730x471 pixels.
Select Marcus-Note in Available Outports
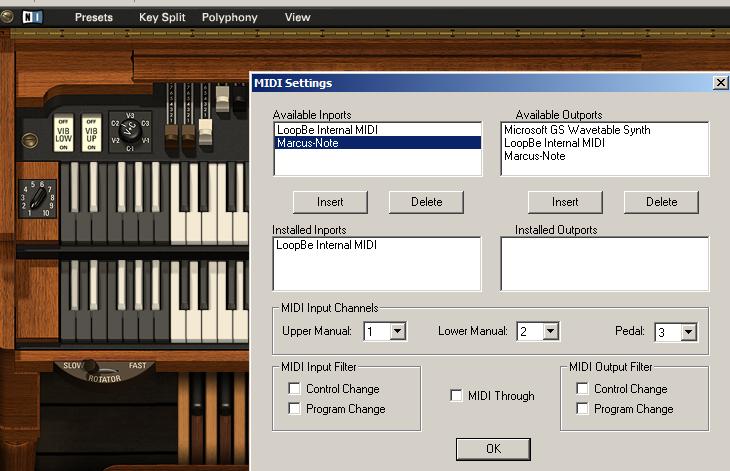click(x=605, y=156)
